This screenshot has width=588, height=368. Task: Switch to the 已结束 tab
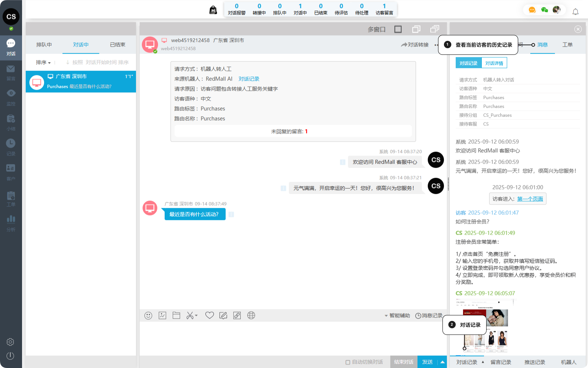[118, 45]
